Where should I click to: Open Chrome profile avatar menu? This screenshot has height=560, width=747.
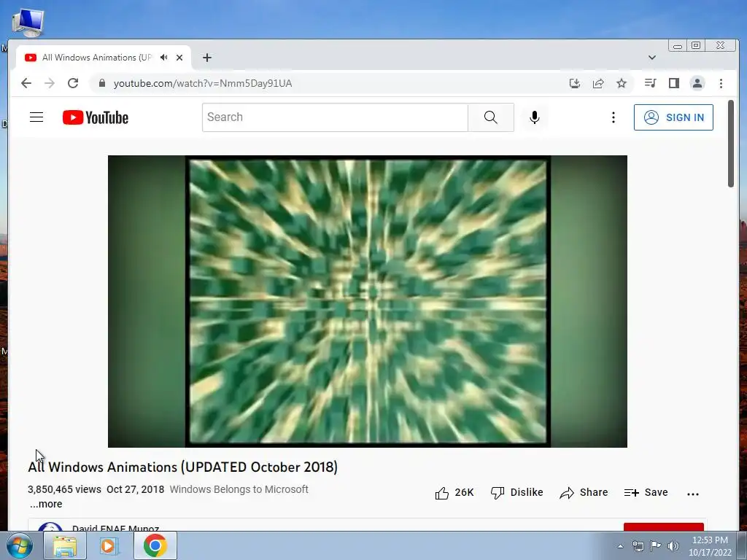coord(697,83)
